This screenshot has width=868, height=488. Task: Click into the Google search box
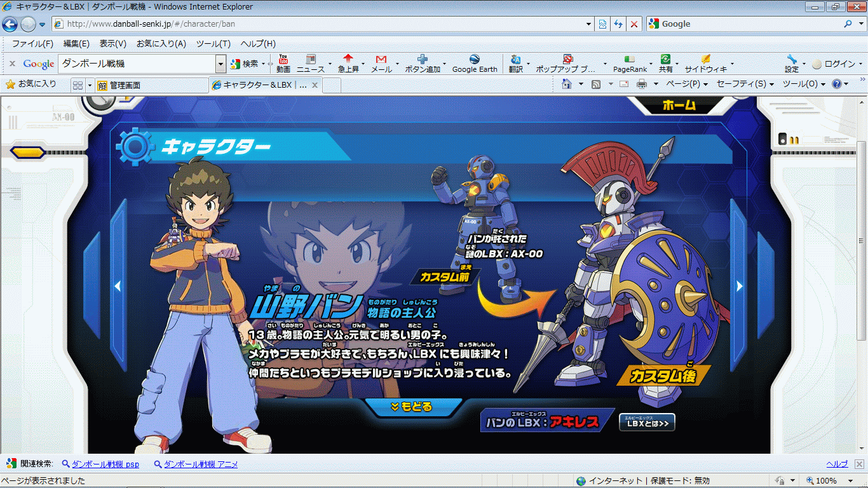pyautogui.click(x=743, y=24)
